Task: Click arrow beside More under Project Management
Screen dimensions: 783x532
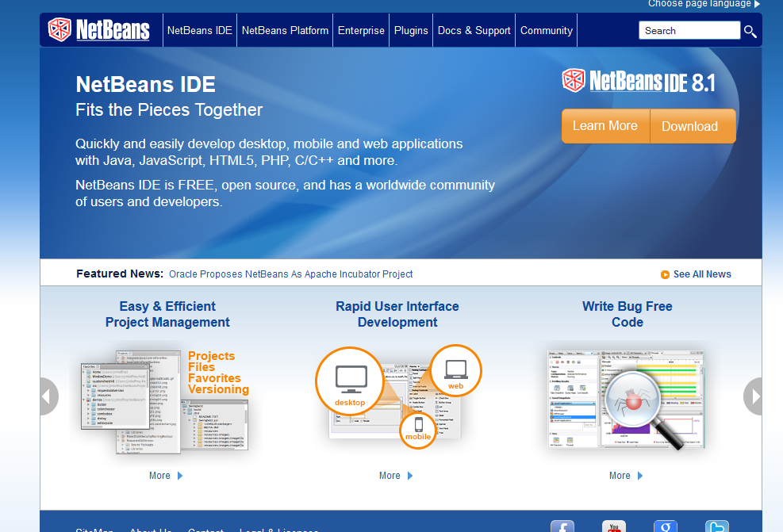Action: click(x=180, y=476)
